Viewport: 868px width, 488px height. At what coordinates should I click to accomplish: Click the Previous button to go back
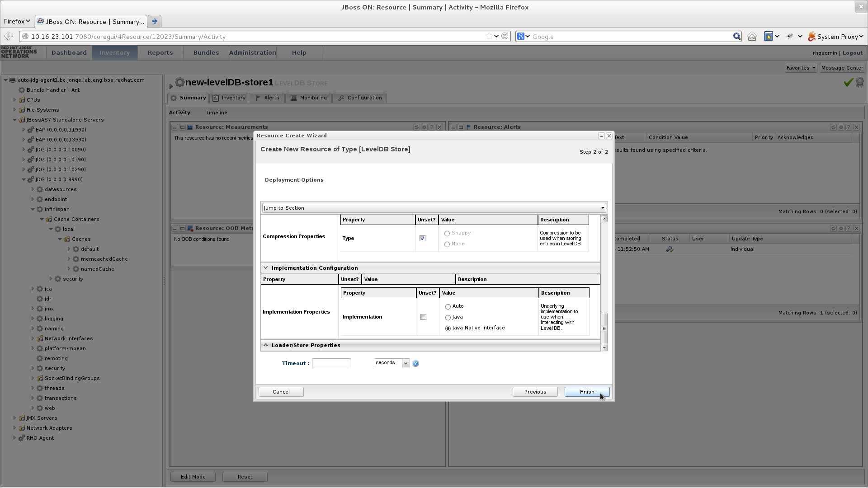pos(535,391)
